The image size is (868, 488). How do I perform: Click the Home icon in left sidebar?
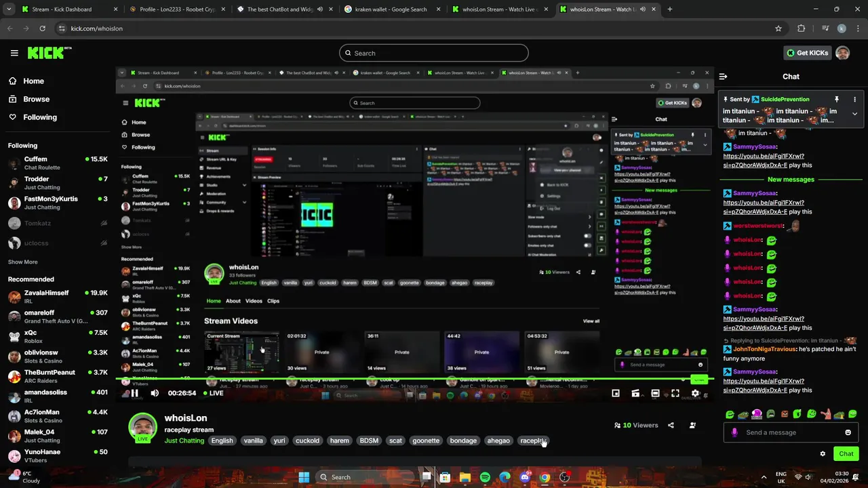[x=13, y=81]
